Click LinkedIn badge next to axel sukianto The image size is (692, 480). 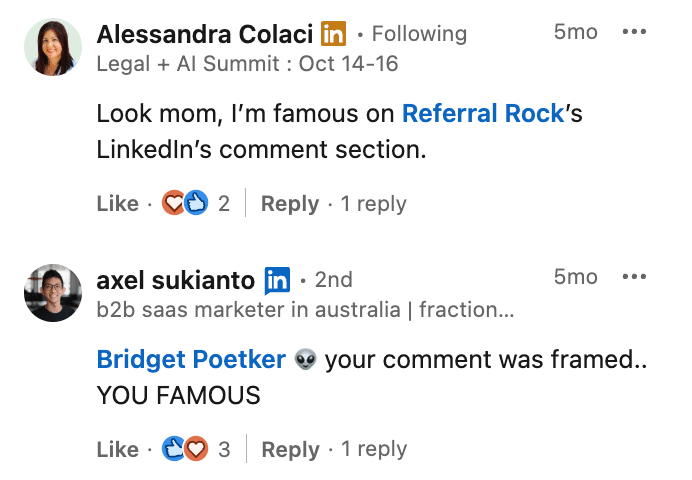277,279
